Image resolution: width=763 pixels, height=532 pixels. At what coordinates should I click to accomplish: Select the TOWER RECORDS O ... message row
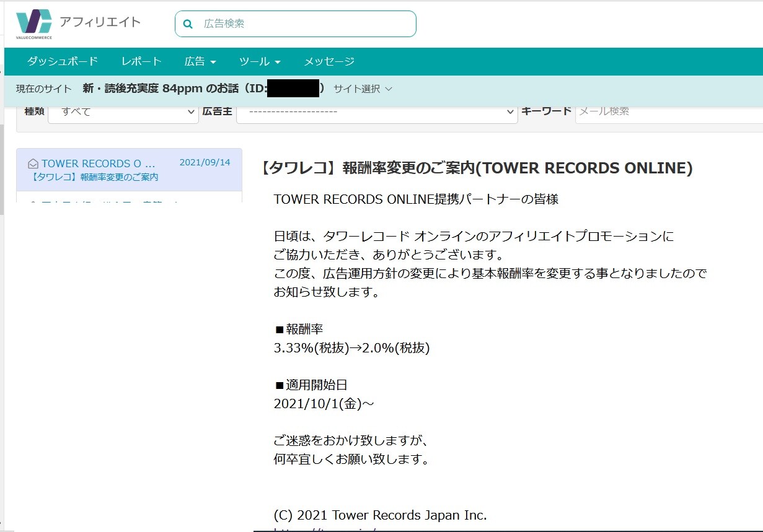(129, 170)
